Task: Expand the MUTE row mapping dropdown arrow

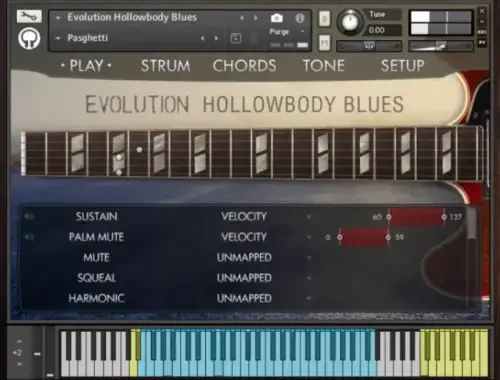Action: click(x=309, y=258)
